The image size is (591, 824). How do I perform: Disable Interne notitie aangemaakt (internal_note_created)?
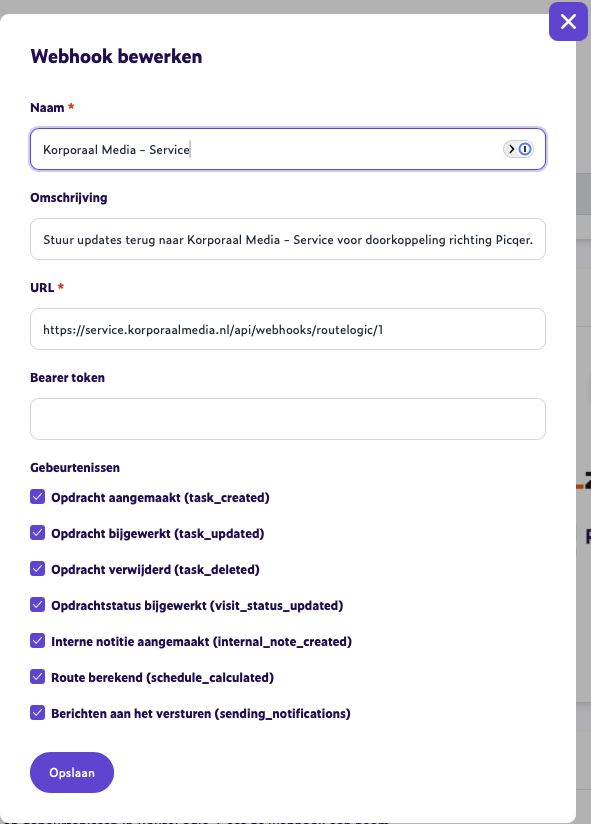[x=38, y=641]
